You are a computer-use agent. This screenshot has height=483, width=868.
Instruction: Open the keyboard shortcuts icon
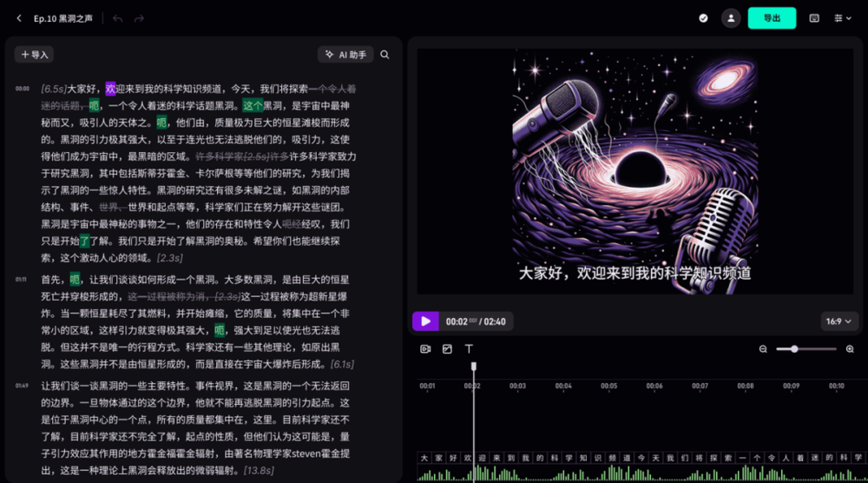[x=814, y=18]
